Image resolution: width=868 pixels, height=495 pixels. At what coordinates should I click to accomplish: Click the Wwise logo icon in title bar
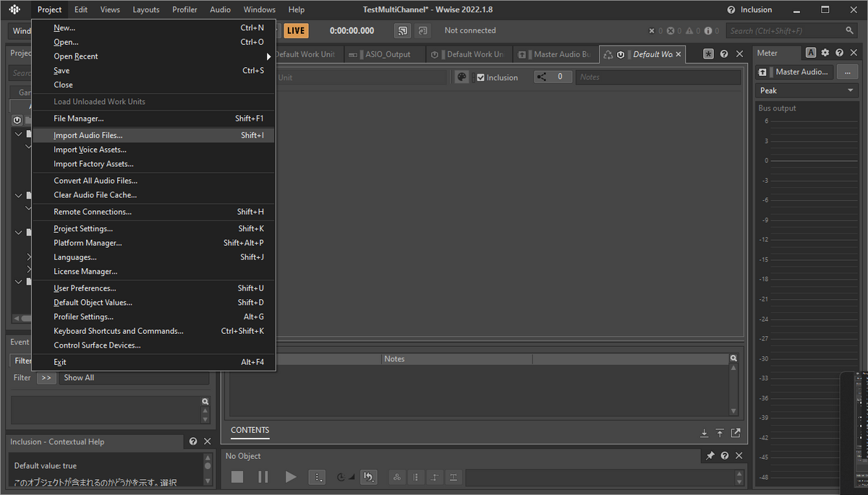[x=14, y=9]
